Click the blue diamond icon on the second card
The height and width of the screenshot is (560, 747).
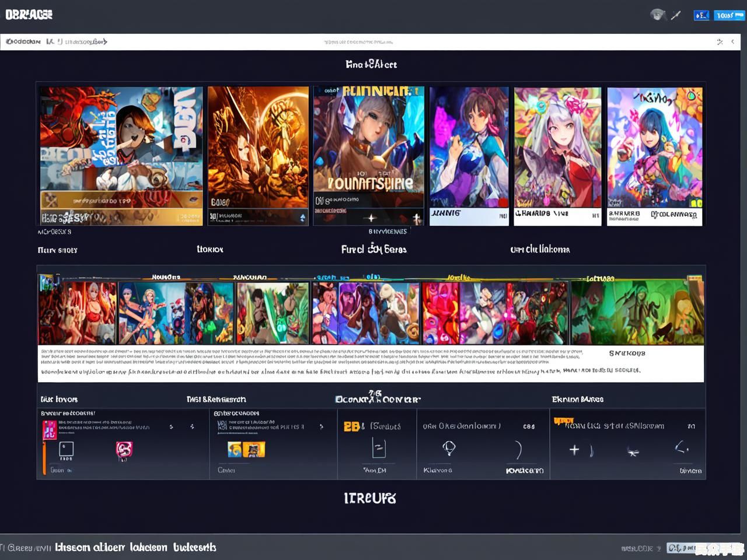[x=302, y=218]
